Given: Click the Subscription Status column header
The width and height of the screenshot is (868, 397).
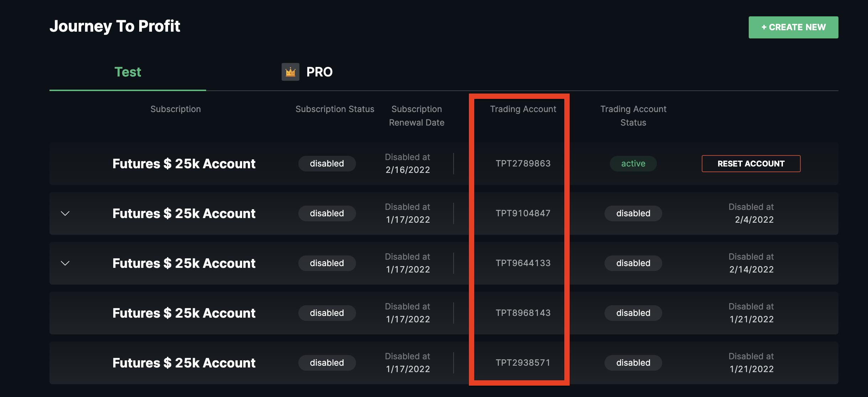Looking at the screenshot, I should click(x=335, y=109).
